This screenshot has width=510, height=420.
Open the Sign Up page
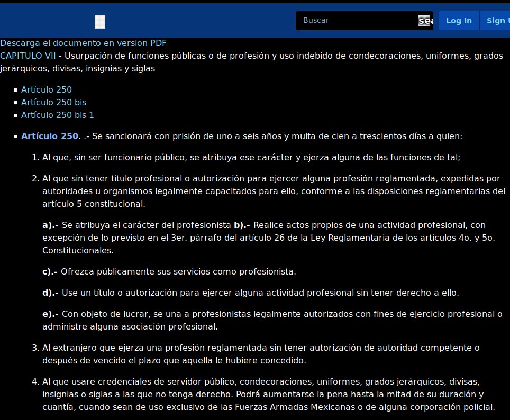click(496, 21)
